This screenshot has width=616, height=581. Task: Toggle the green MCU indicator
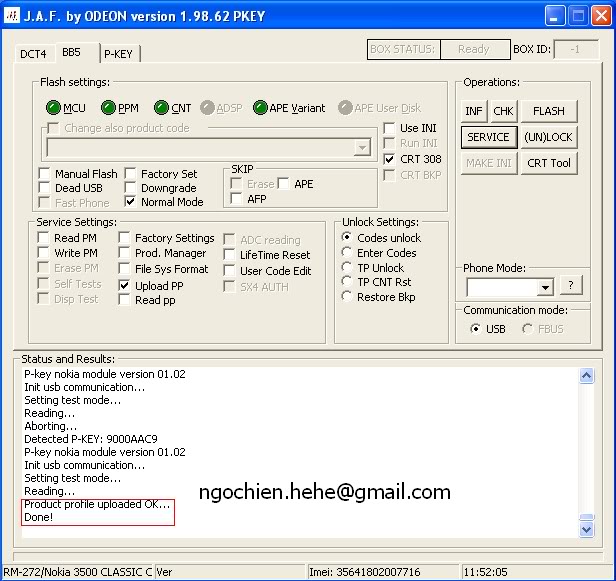[x=53, y=108]
